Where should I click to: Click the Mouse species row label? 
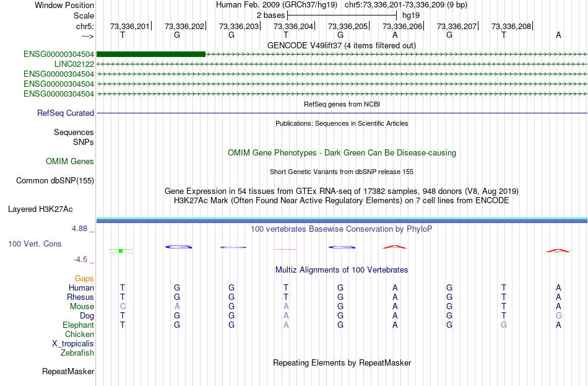82,307
